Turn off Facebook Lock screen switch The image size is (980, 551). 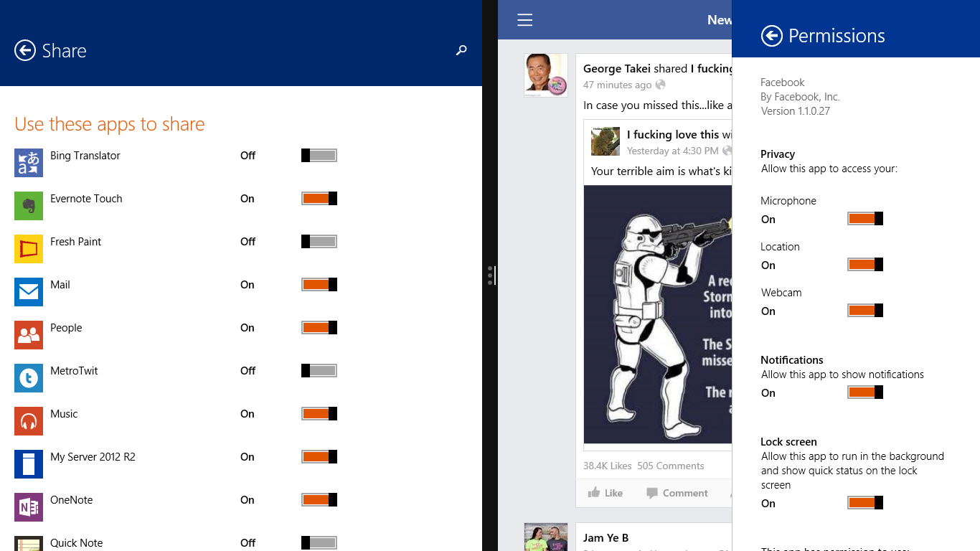coord(865,503)
